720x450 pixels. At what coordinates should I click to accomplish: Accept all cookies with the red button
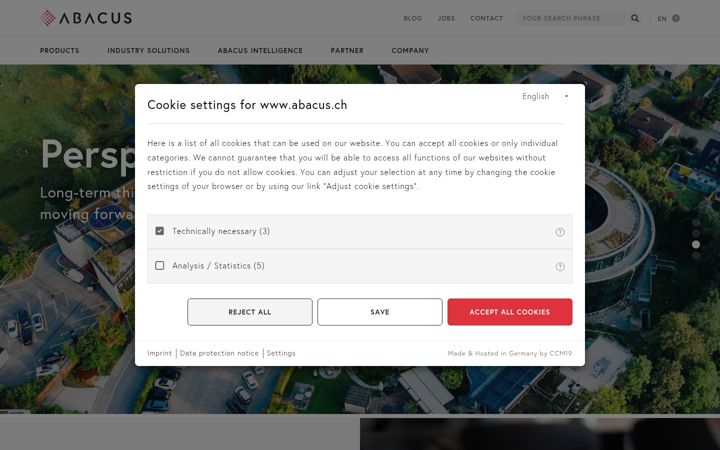coord(510,312)
